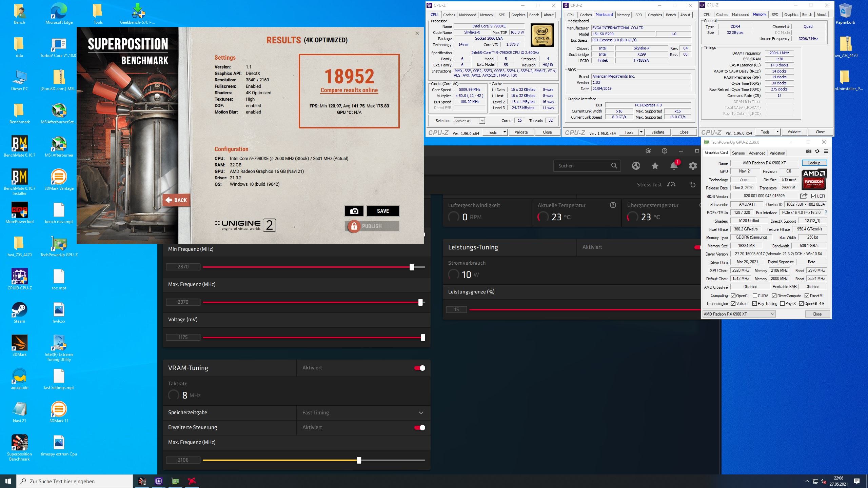This screenshot has width=868, height=488.
Task: Click VRAM Max. Frequenz yellow slider handle
Action: tap(359, 460)
